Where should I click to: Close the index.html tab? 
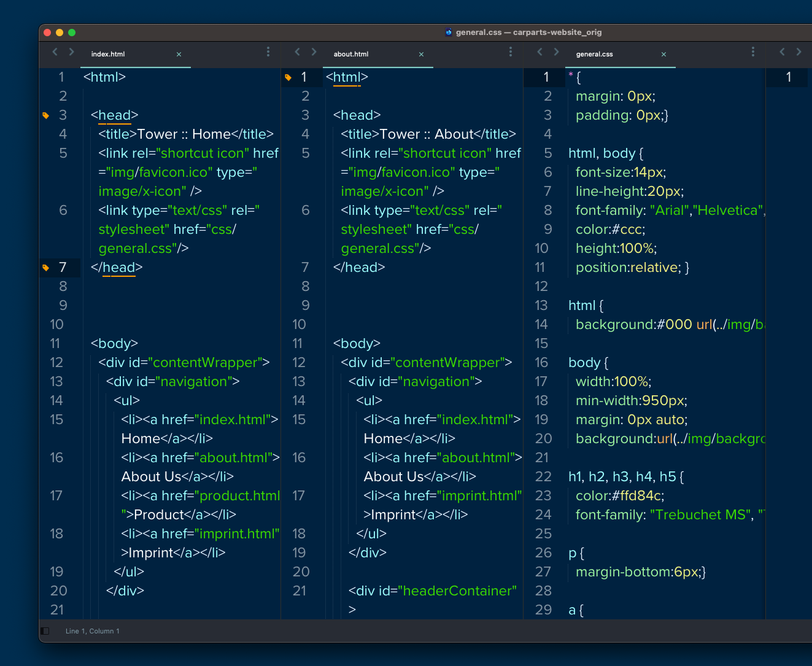[179, 55]
